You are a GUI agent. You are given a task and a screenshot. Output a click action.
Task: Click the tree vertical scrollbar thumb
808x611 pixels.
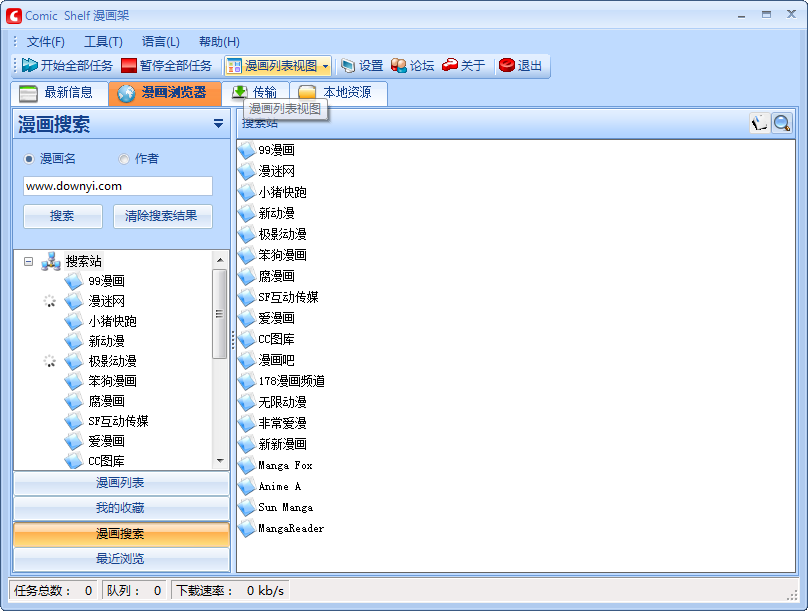tap(220, 314)
